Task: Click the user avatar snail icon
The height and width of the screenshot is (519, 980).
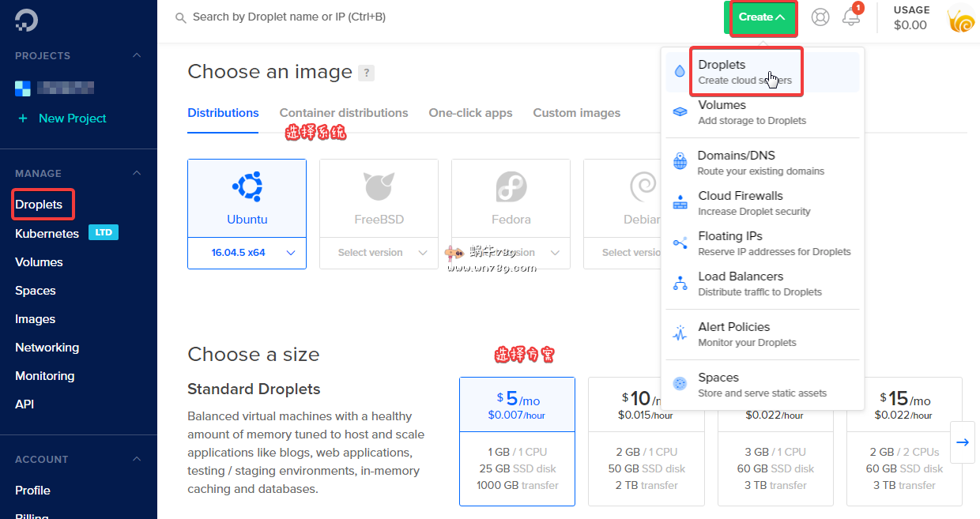Action: (x=961, y=19)
